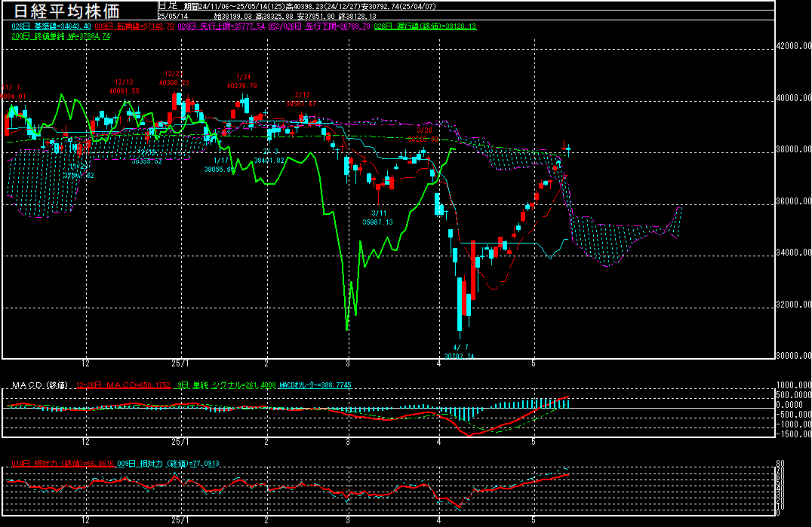Click the 34000.00 price axis label
This screenshot has height=527, width=812.
tap(794, 253)
